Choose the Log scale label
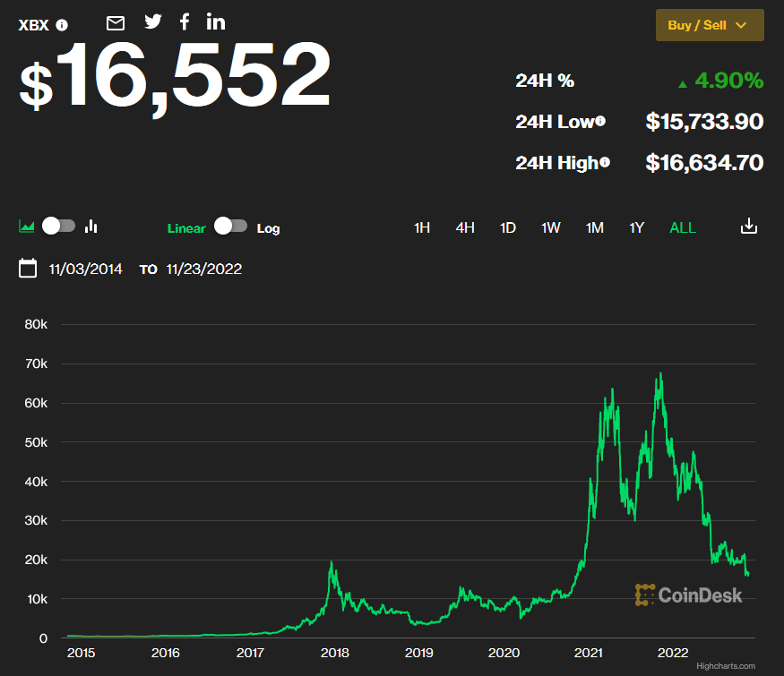Image resolution: width=784 pixels, height=676 pixels. [268, 229]
